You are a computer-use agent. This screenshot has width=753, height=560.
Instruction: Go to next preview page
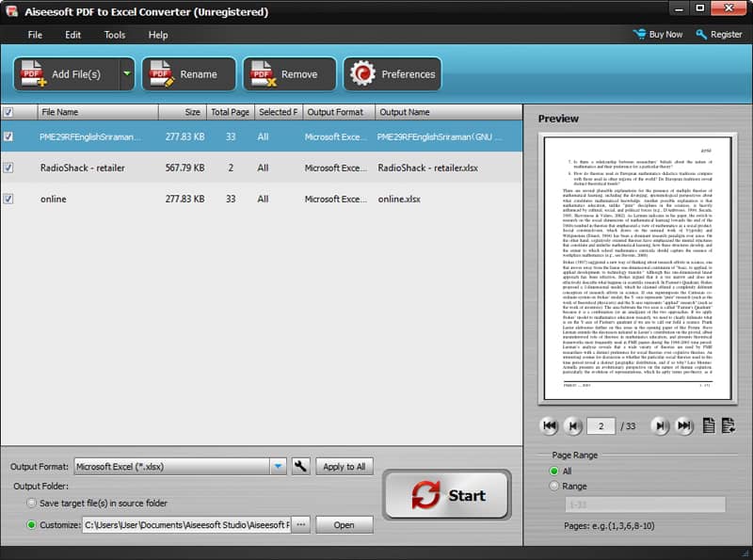tap(660, 426)
